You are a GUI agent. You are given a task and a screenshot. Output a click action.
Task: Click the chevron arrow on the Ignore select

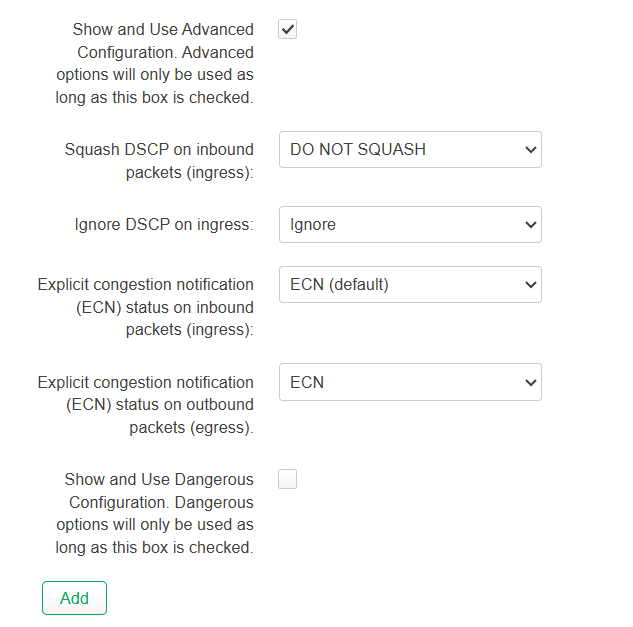point(530,225)
